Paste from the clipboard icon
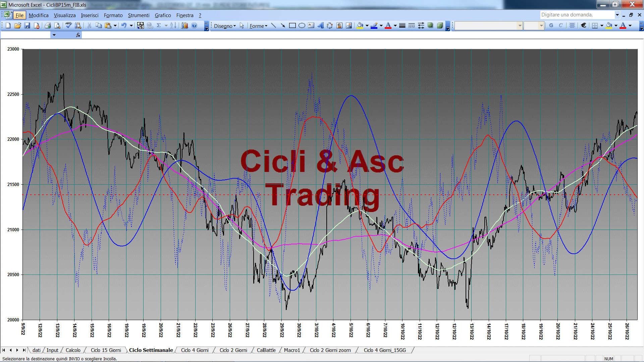Image resolution: width=644 pixels, height=362 pixels. pyautogui.click(x=108, y=25)
